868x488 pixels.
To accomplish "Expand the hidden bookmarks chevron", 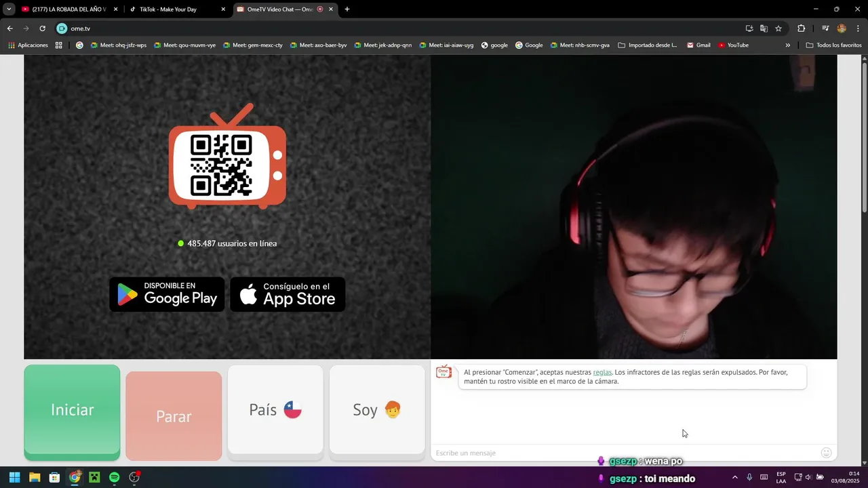I will [x=787, y=45].
